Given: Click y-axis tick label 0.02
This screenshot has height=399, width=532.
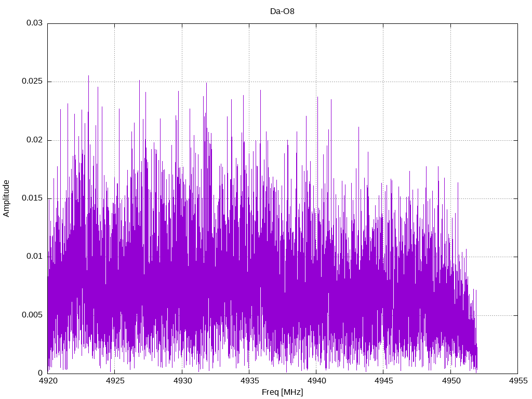Looking at the screenshot, I should (35, 140).
